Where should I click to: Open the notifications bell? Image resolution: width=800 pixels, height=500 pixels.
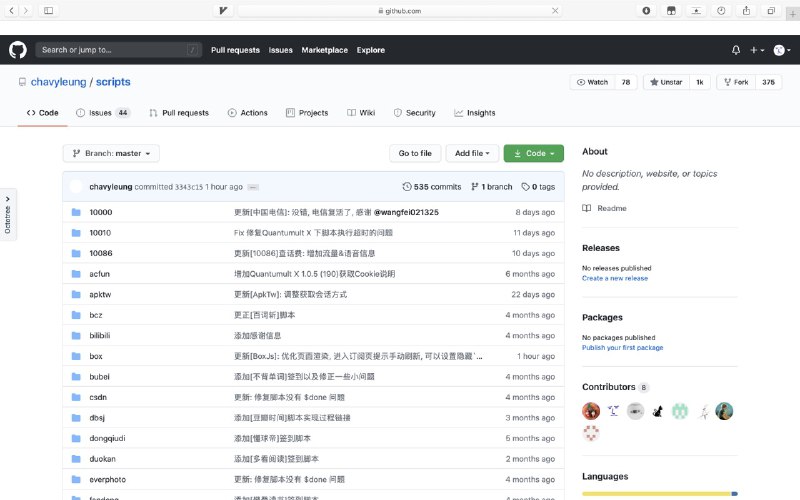pos(736,50)
